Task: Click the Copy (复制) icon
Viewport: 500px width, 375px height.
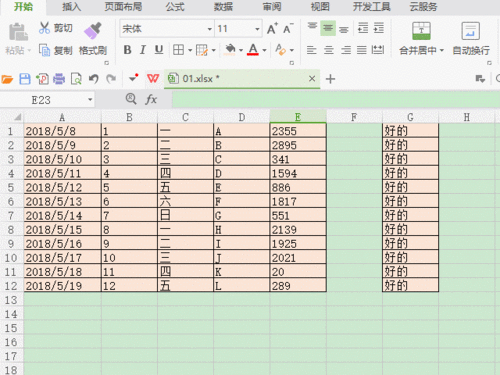Action: [x=44, y=50]
